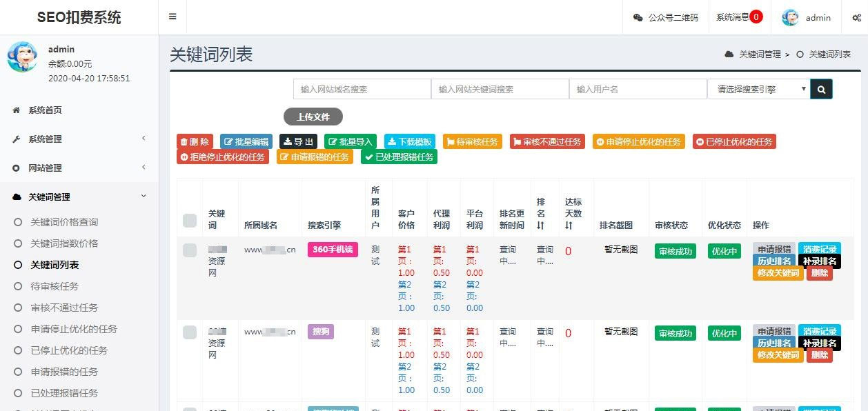The width and height of the screenshot is (868, 411).
Task: Click the admin avatar in the top bar
Action: (789, 17)
